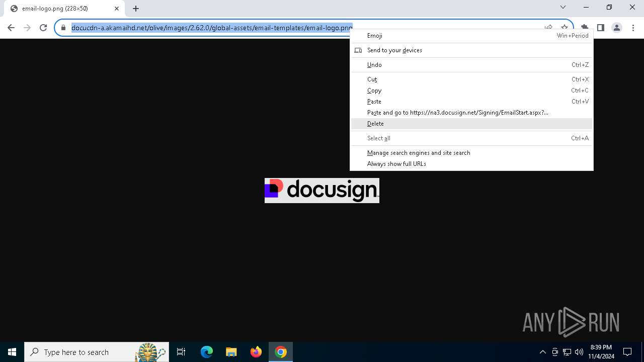The width and height of the screenshot is (644, 362).
Task: Go back with the browser back arrow
Action: (11, 28)
